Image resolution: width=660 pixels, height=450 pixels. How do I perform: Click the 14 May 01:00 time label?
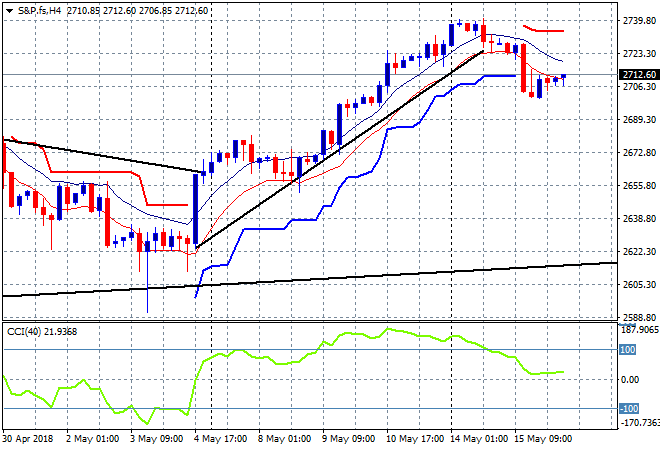coord(479,439)
